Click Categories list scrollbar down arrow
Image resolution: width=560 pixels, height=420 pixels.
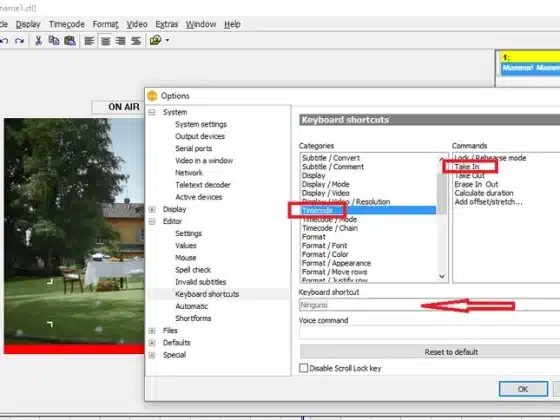click(442, 276)
